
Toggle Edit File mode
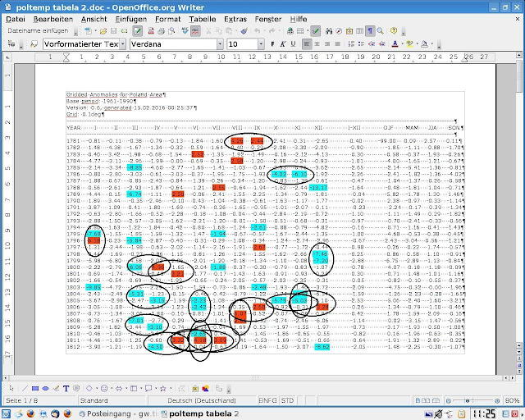(137, 31)
